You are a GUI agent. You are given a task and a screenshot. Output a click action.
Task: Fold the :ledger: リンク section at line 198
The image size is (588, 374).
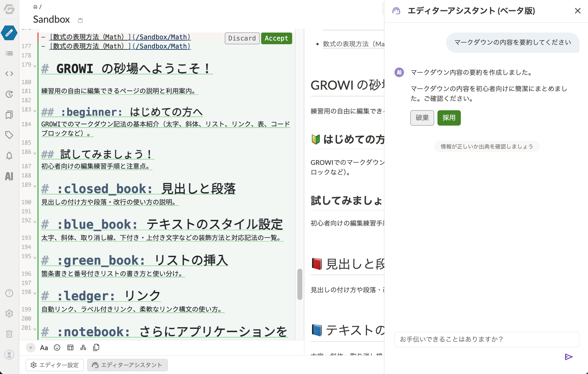click(x=35, y=293)
